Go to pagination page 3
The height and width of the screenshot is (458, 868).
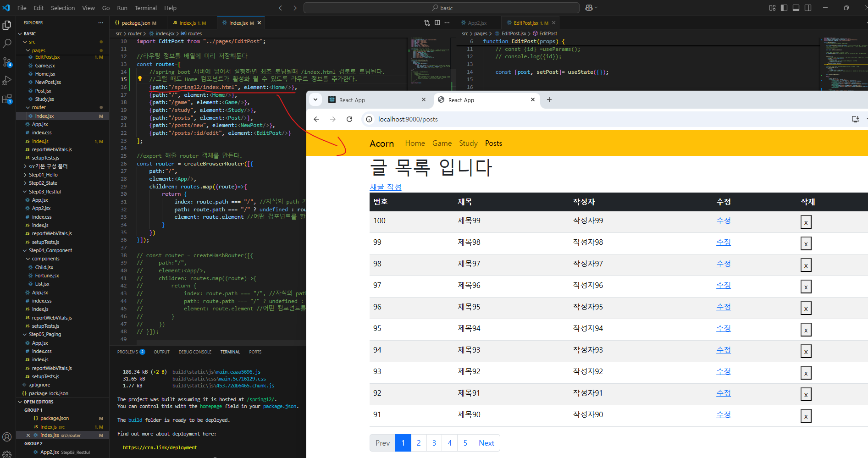coord(434,443)
